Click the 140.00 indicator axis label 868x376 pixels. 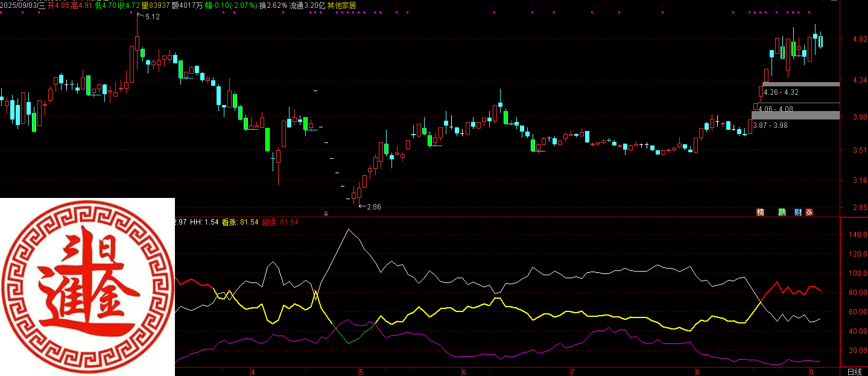click(857, 234)
